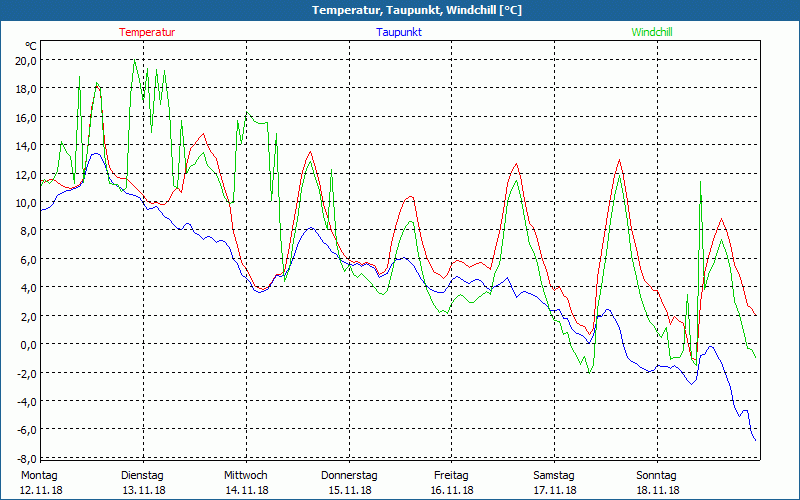Image resolution: width=800 pixels, height=500 pixels.
Task: Click the °C unit label
Action: (x=31, y=46)
